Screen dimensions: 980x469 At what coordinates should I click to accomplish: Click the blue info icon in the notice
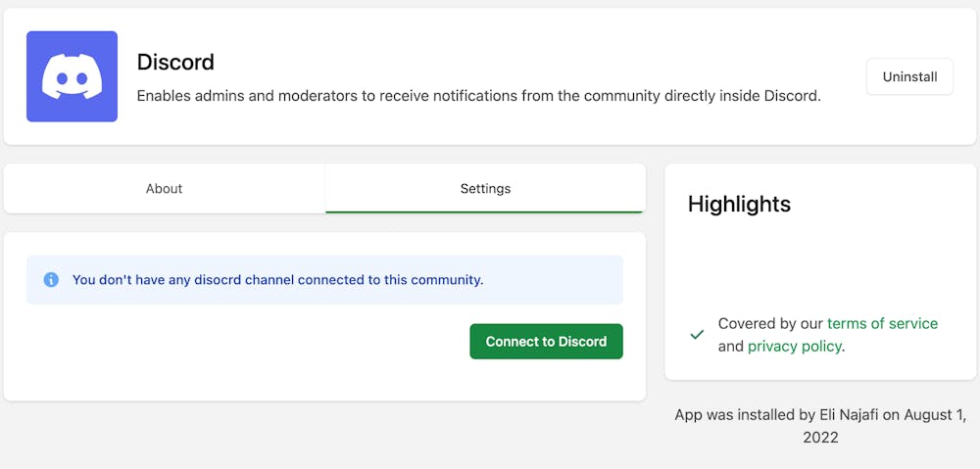click(51, 280)
